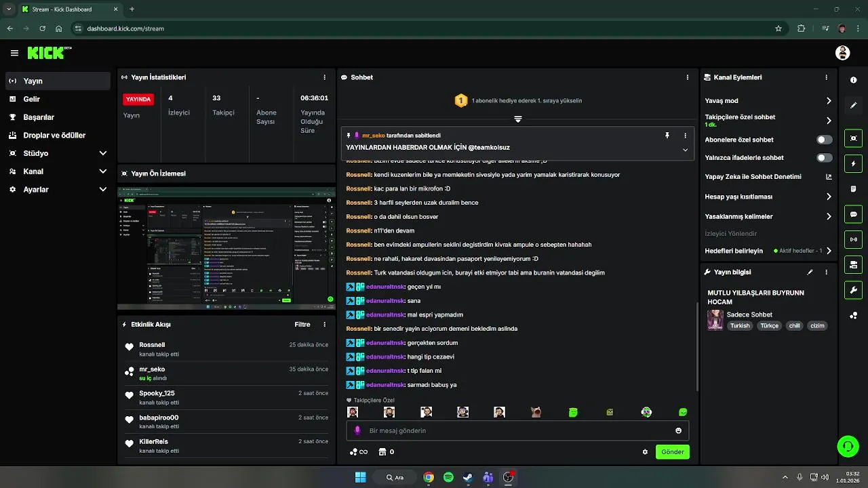This screenshot has width=868, height=488.
Task: Open Yapay Zeka ile Sohbet Denetimi external link
Action: [829, 177]
